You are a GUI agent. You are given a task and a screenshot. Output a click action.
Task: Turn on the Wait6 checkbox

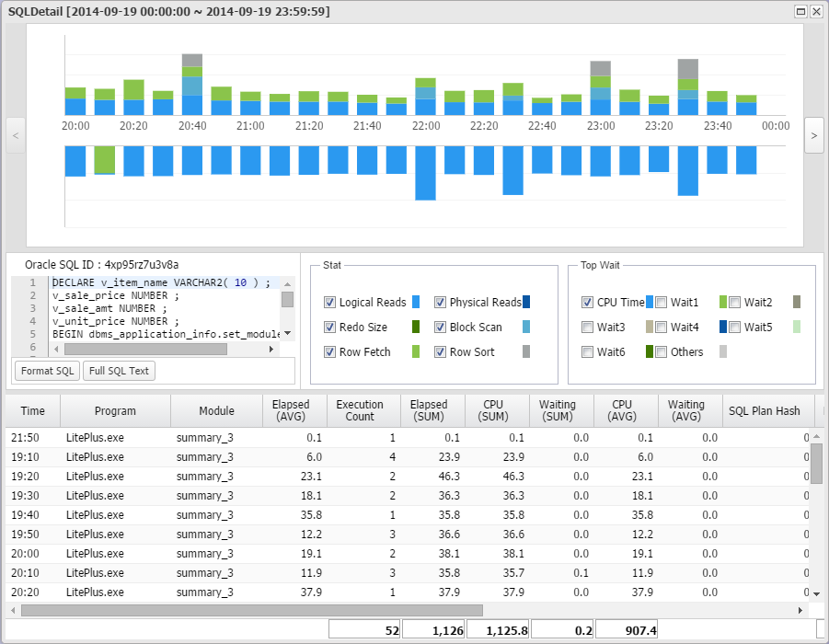[x=587, y=351]
